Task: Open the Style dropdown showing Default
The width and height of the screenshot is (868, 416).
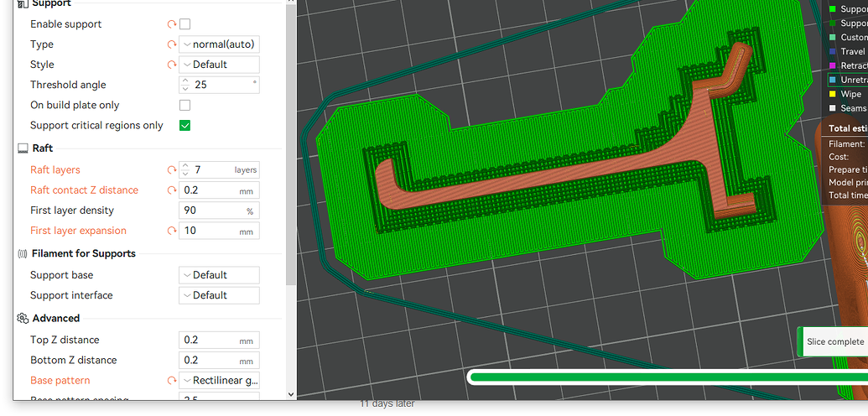Action: 219,65
